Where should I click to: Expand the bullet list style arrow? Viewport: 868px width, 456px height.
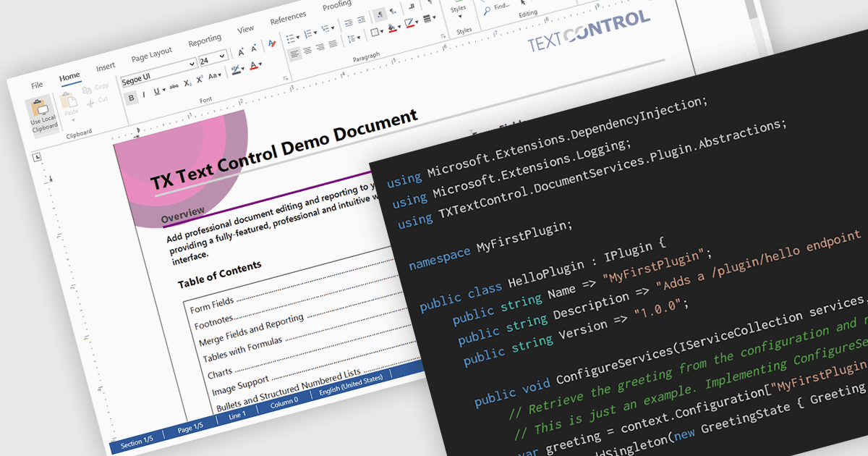click(298, 37)
